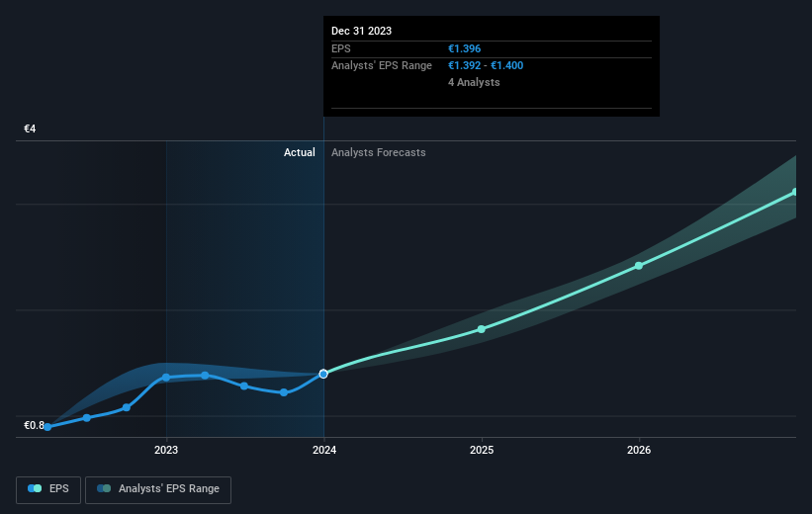Click the 2023 x-axis label
The height and width of the screenshot is (514, 812).
[166, 450]
